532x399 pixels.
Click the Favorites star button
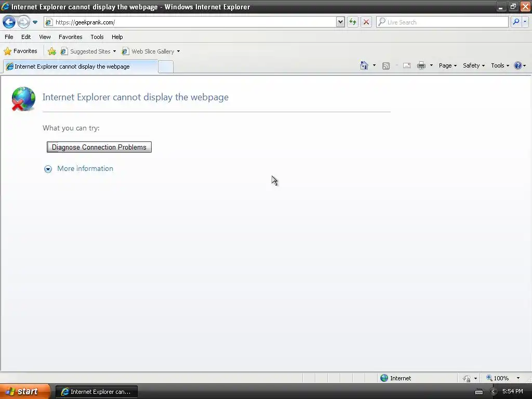click(20, 51)
